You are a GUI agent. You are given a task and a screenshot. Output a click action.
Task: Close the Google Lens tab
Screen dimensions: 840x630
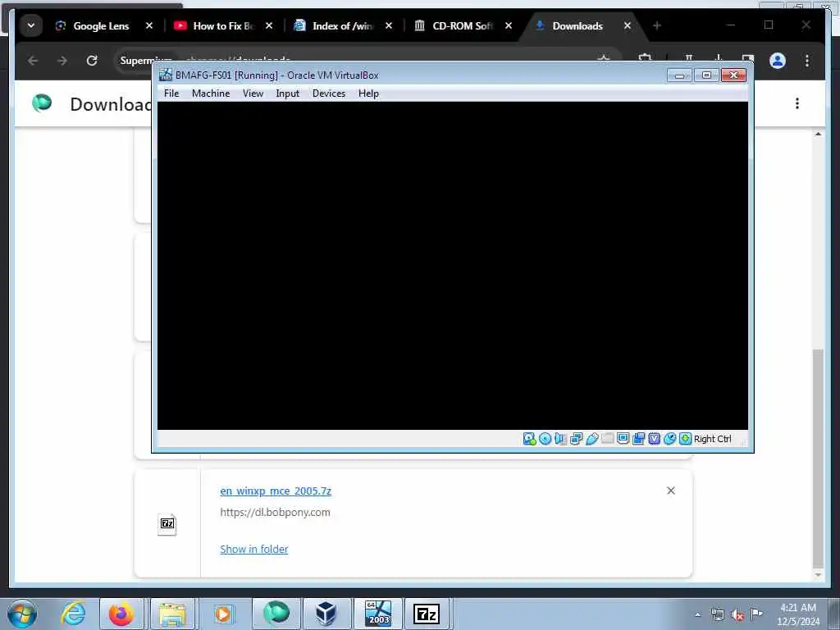coord(149,25)
